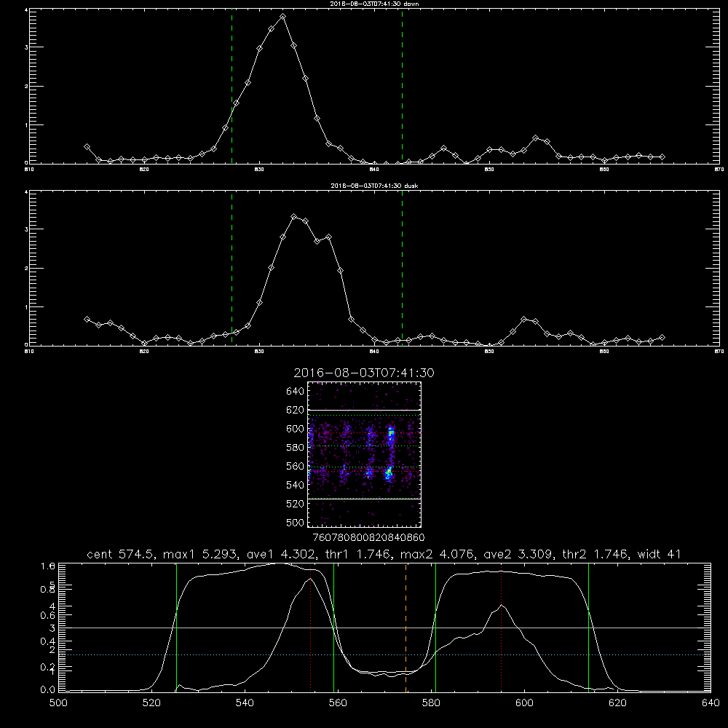Click heatmap y-axis label 520
728x728 pixels.
(296, 504)
